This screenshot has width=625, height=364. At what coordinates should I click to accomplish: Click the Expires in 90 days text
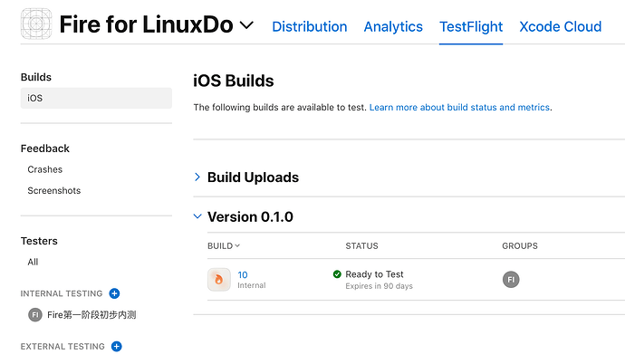coord(379,286)
